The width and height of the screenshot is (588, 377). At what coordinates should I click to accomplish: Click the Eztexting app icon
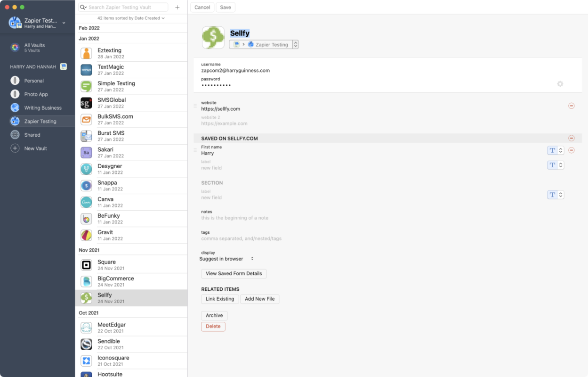coord(86,53)
